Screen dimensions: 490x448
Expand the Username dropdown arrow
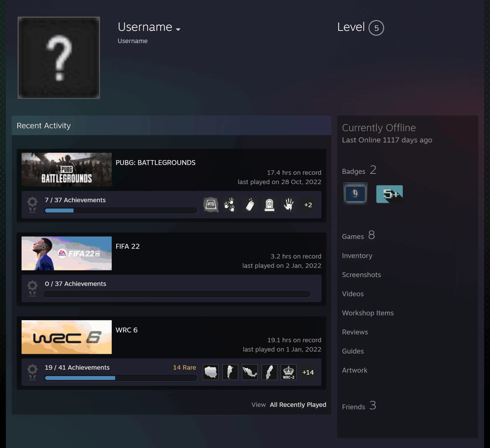[x=178, y=29]
